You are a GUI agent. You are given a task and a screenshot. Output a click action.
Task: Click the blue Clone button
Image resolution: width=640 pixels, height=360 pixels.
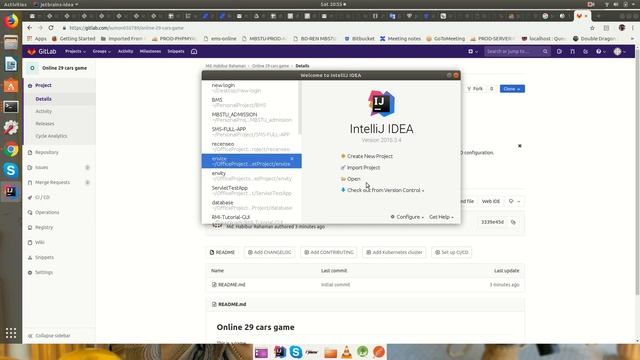click(x=512, y=89)
